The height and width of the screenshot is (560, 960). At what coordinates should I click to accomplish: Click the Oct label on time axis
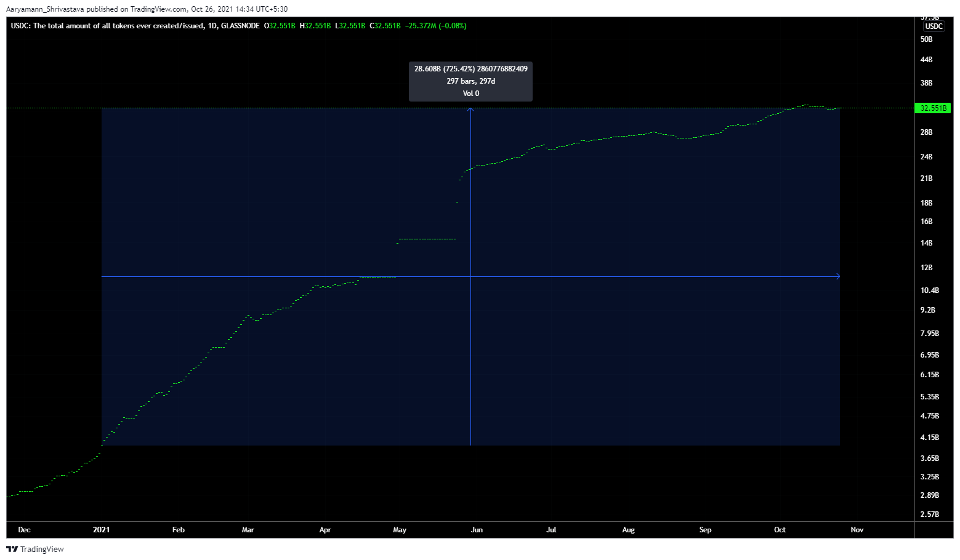780,530
